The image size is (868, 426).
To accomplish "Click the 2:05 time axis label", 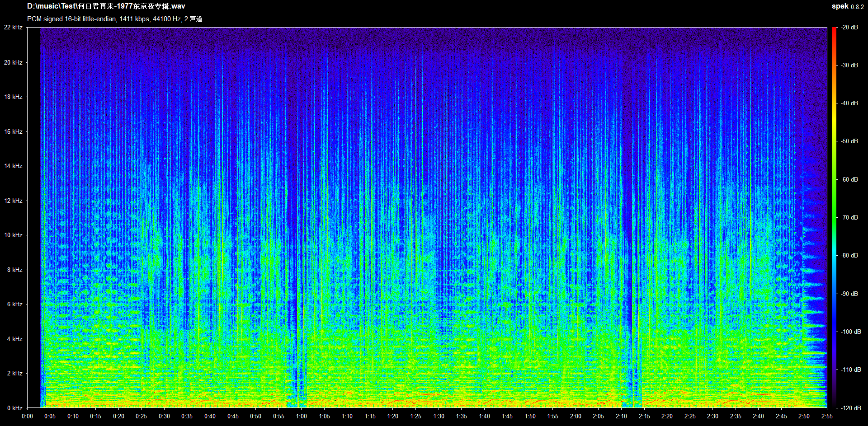I will tap(599, 416).
